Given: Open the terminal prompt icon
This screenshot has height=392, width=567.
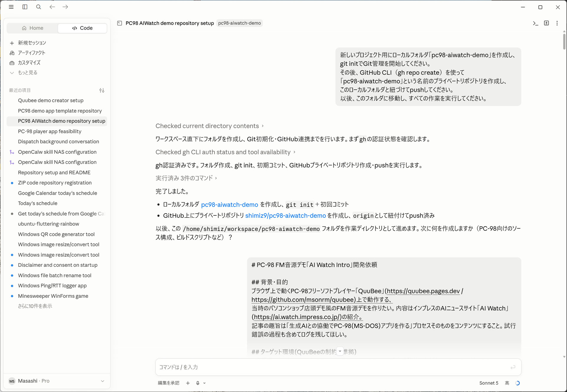Looking at the screenshot, I should click(x=535, y=23).
